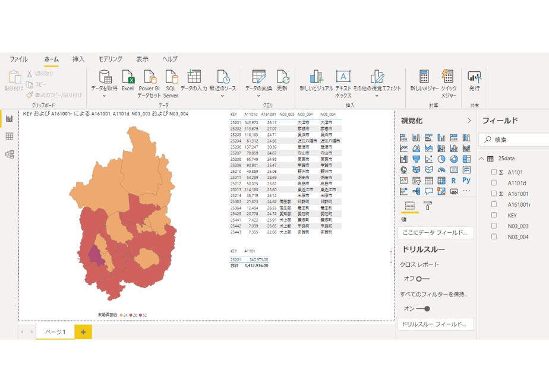549x392 pixels.
Task: Open the データの変換 dropdown arrow
Action: [x=258, y=96]
